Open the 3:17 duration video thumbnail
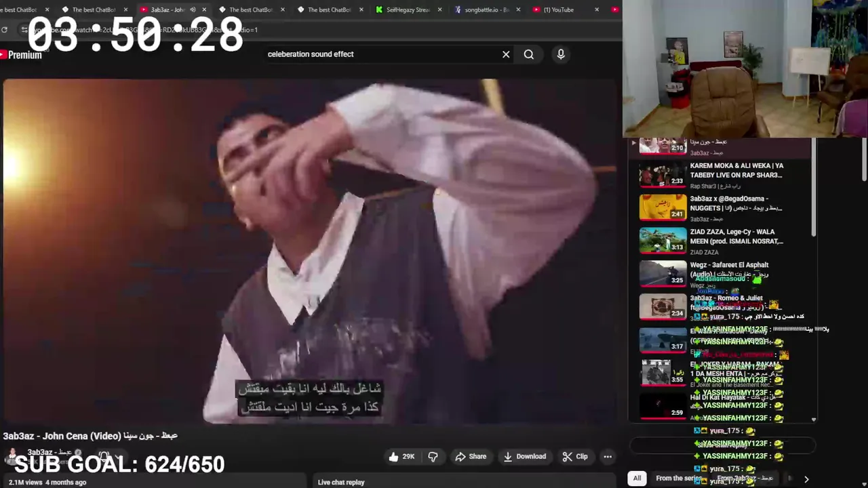The width and height of the screenshot is (868, 488). coord(663,340)
